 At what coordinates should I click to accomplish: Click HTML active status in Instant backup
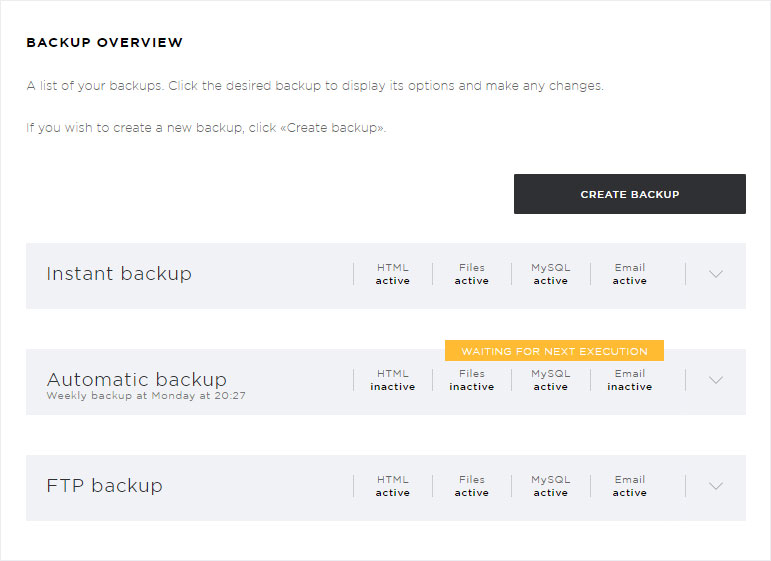[x=392, y=274]
